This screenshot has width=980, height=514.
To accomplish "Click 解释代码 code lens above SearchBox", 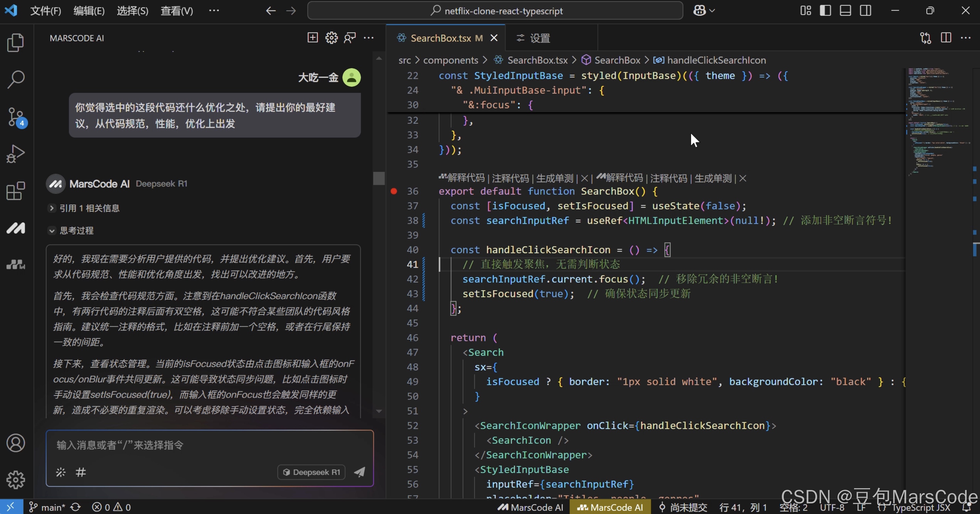I will 465,178.
